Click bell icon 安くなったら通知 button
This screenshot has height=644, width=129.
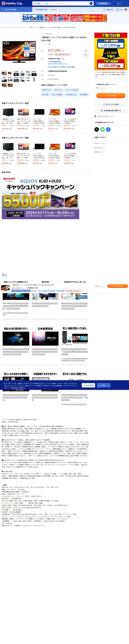(x=111, y=104)
